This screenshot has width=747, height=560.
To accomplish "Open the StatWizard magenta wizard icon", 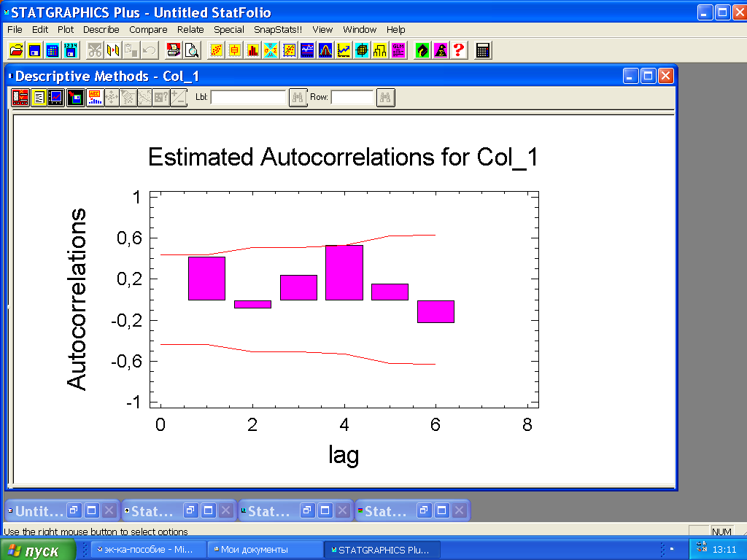I will [440, 50].
